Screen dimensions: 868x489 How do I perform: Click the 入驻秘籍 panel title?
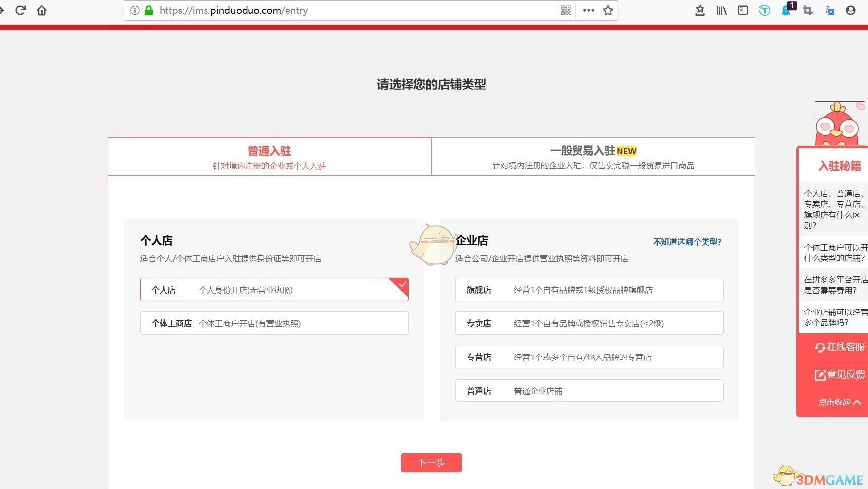839,166
